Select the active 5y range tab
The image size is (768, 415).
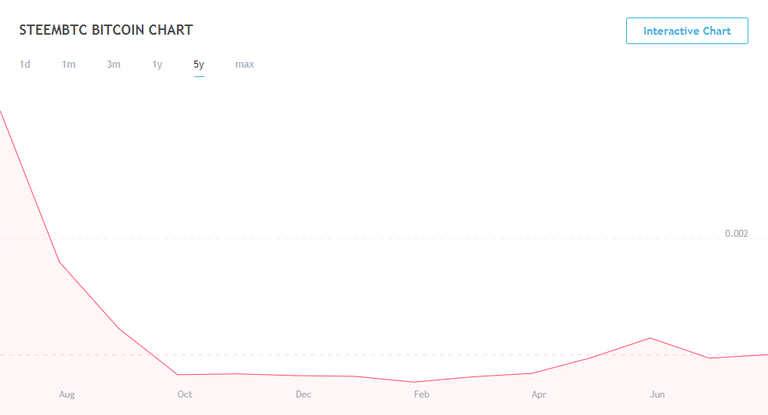pyautogui.click(x=199, y=65)
